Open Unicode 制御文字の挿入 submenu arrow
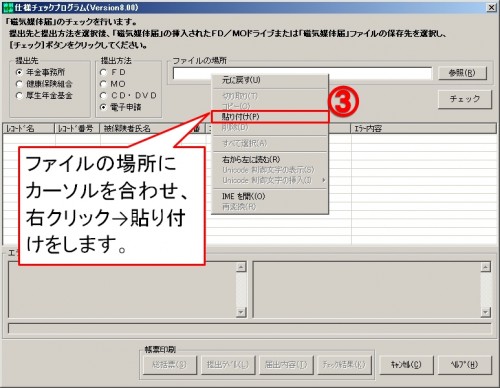The height and width of the screenshot is (388, 500). pos(323,180)
